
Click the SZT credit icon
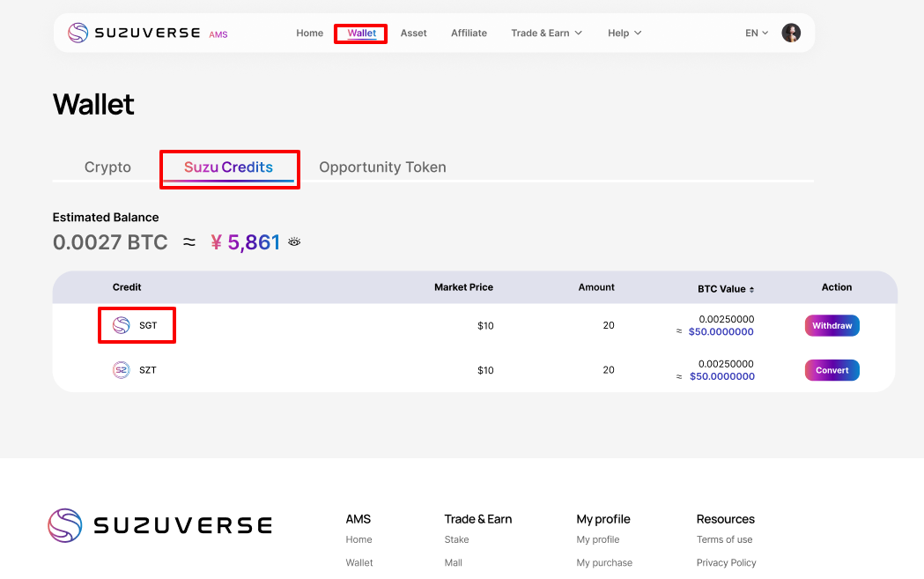[x=122, y=370]
